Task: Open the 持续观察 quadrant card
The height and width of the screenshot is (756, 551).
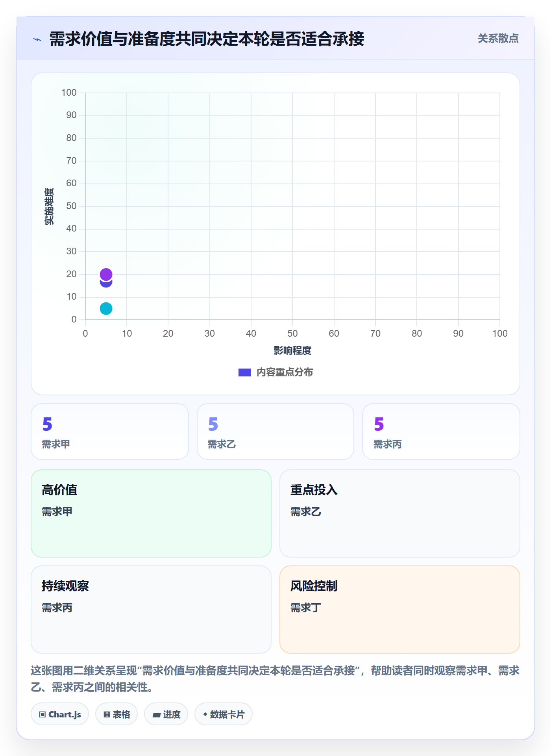Action: click(151, 609)
